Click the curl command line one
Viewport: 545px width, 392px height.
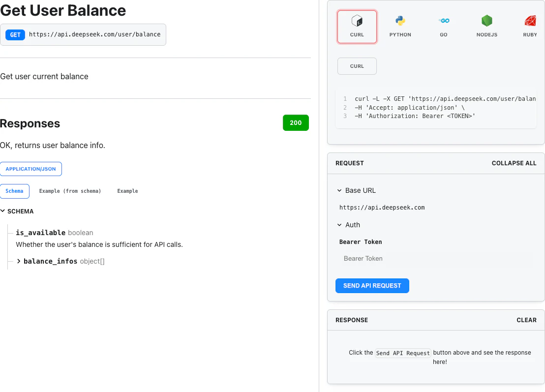point(445,99)
